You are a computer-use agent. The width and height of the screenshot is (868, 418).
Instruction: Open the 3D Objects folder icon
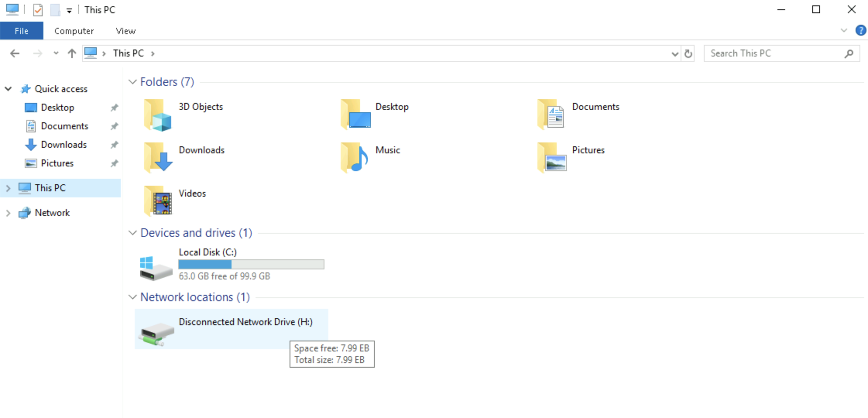158,115
